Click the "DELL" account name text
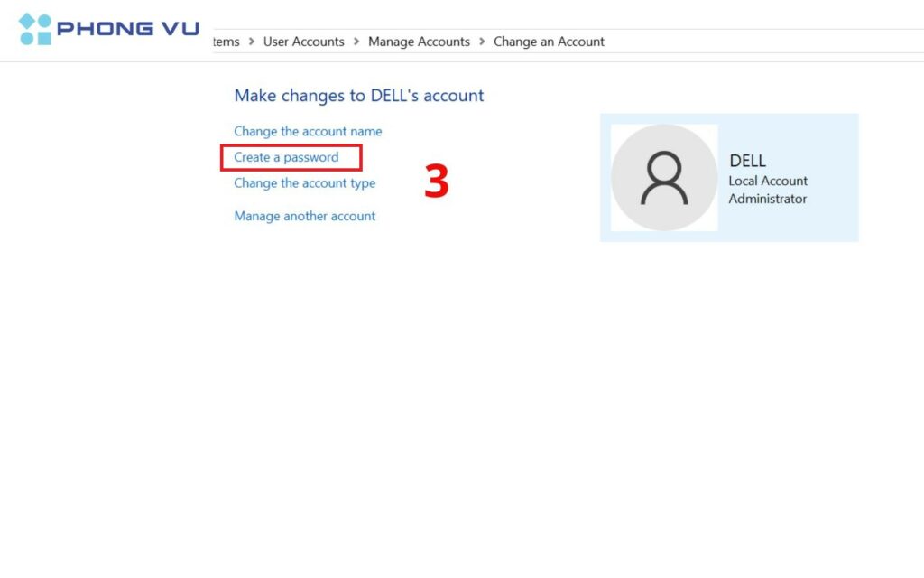 (x=746, y=161)
